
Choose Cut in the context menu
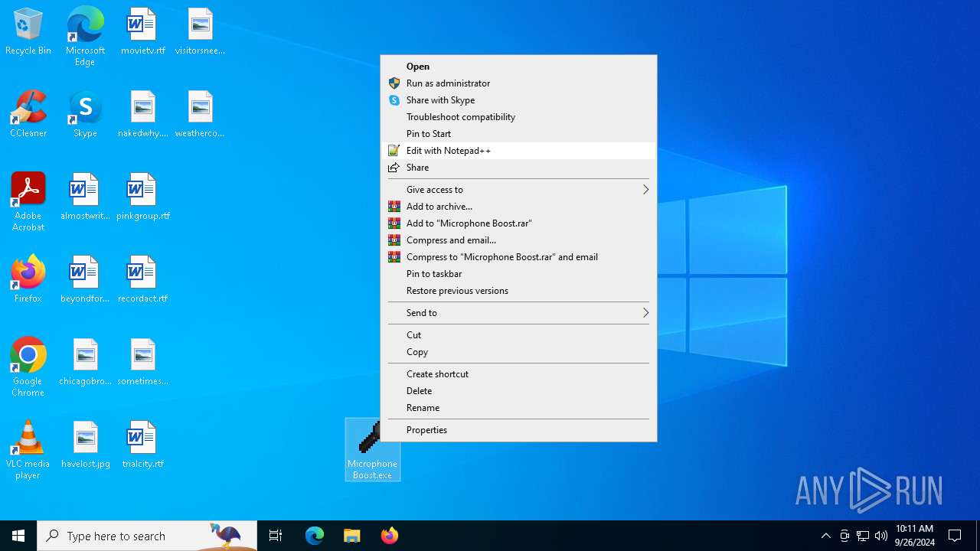click(x=518, y=335)
